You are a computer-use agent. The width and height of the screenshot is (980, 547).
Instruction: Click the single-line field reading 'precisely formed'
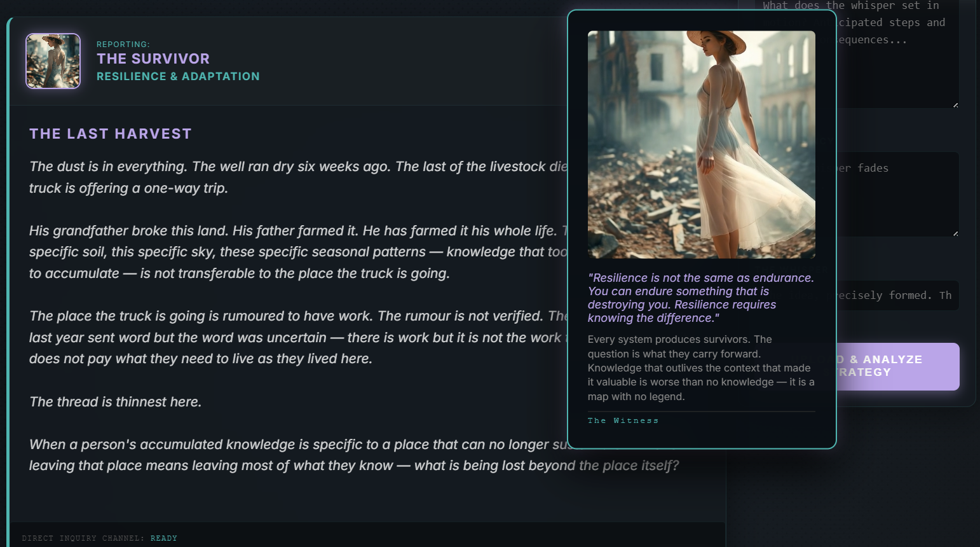tap(896, 296)
